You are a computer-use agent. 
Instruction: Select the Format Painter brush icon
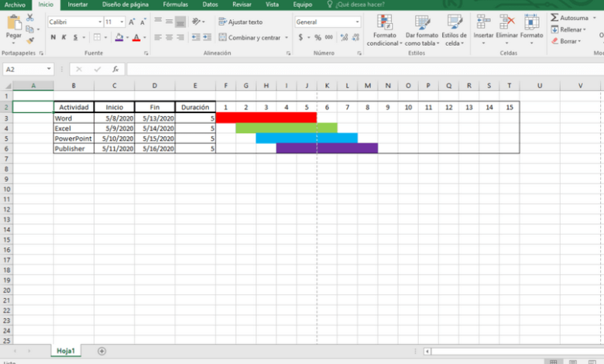30,40
